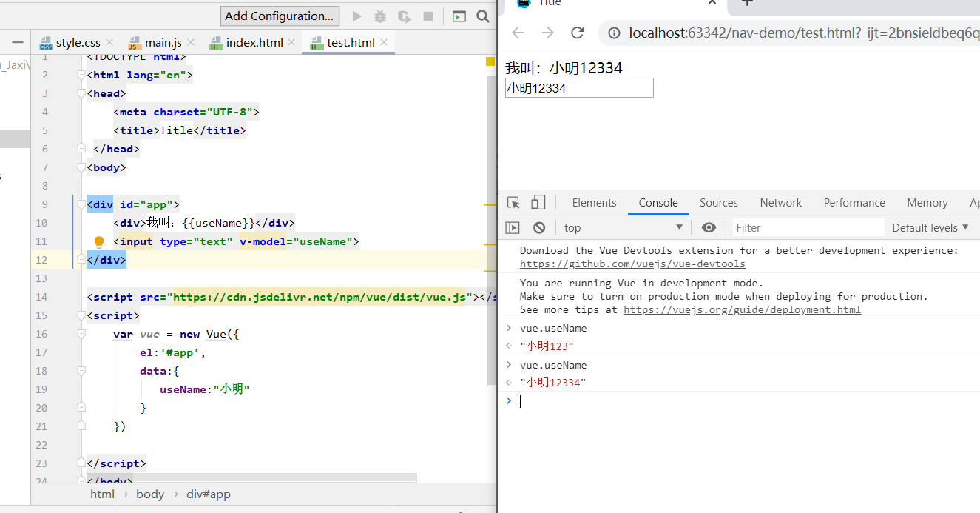This screenshot has width=980, height=513.
Task: Click the lightbulb intention icon on line 11
Action: tap(98, 241)
